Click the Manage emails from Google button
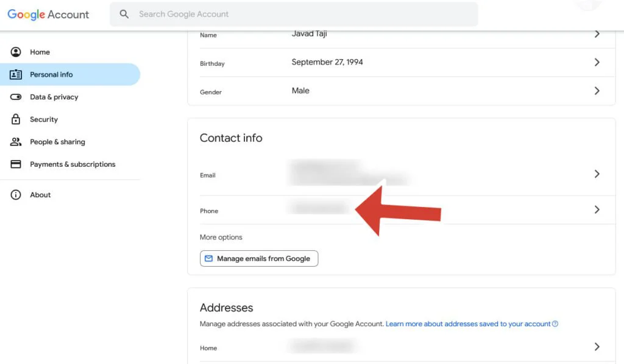The height and width of the screenshot is (364, 624). 259,258
